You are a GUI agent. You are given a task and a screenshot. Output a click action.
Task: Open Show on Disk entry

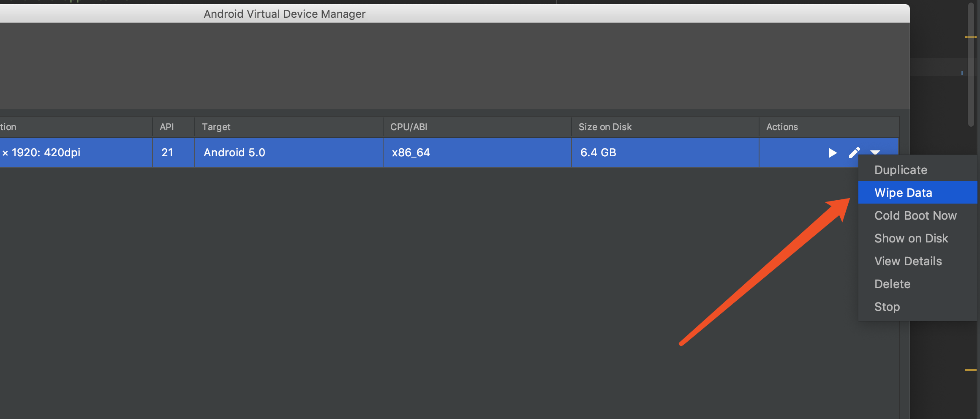pos(917,238)
